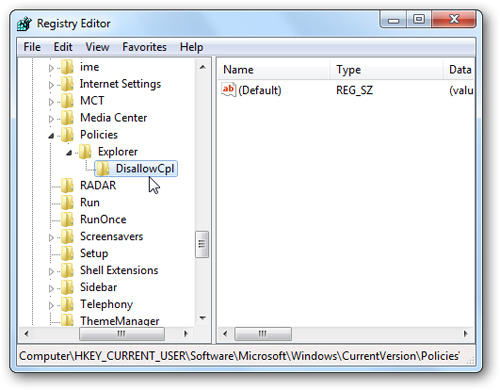Click the RADAR folder icon
This screenshot has width=500, height=390.
coord(67,186)
